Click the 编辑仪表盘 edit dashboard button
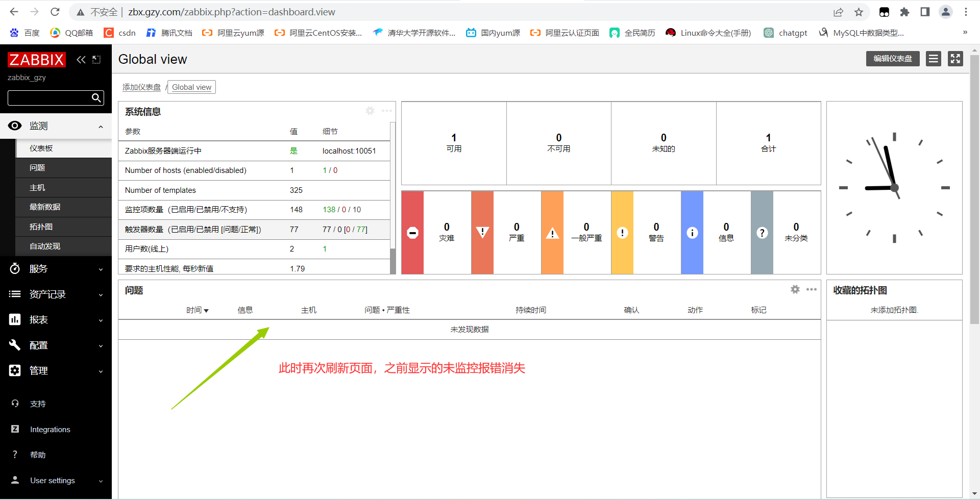 point(892,59)
